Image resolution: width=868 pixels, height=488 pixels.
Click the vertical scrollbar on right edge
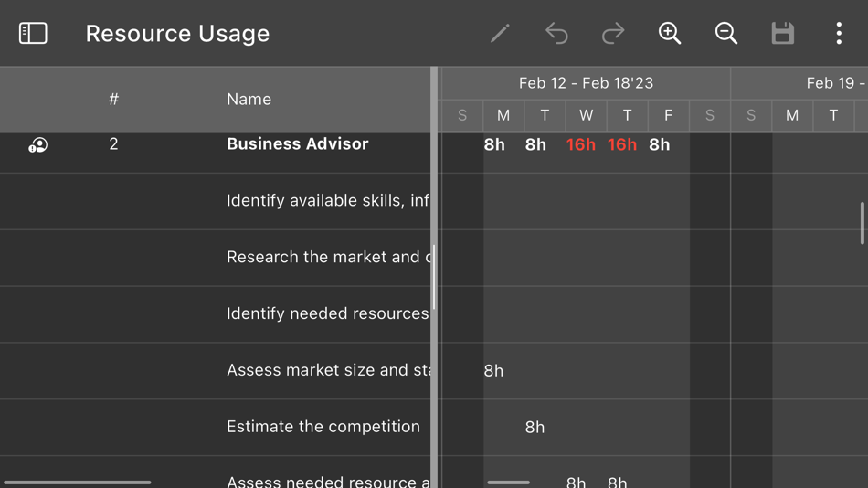coord(862,223)
